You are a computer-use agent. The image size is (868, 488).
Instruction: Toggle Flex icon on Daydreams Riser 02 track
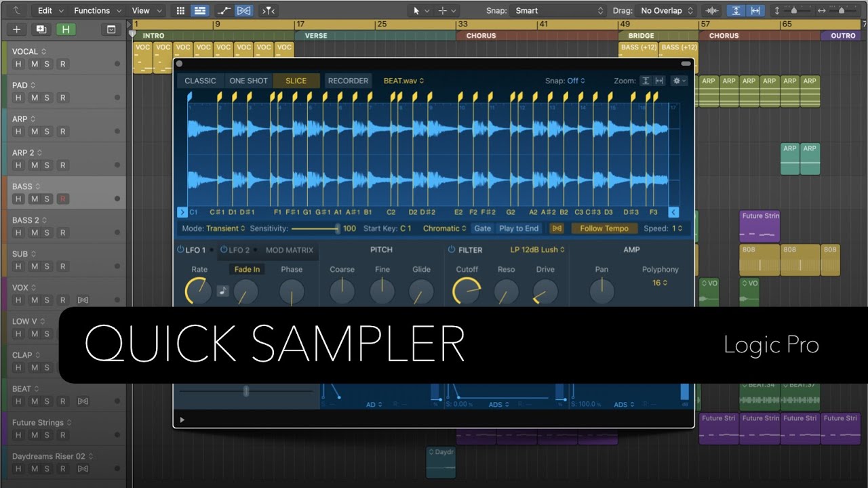(83, 469)
